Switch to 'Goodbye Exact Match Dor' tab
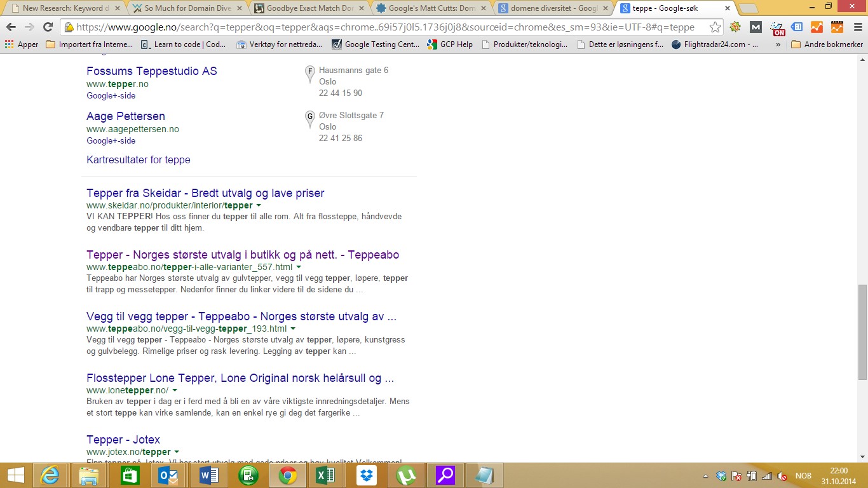 309,8
